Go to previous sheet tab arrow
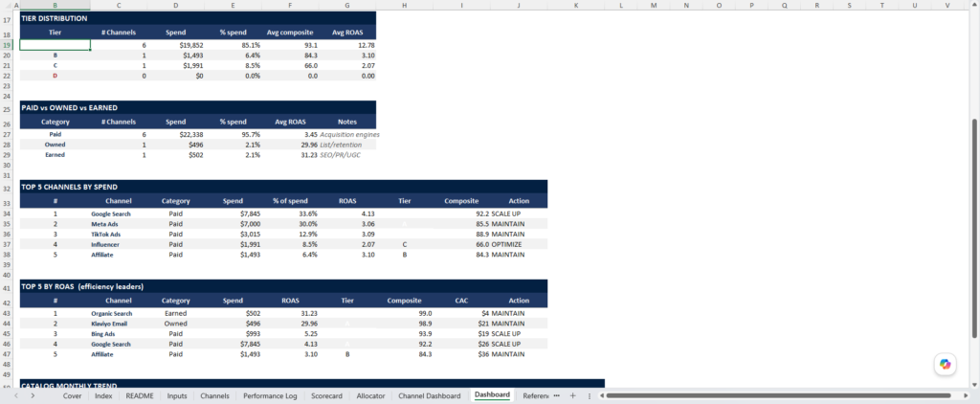The width and height of the screenshot is (980, 404). click(x=16, y=396)
